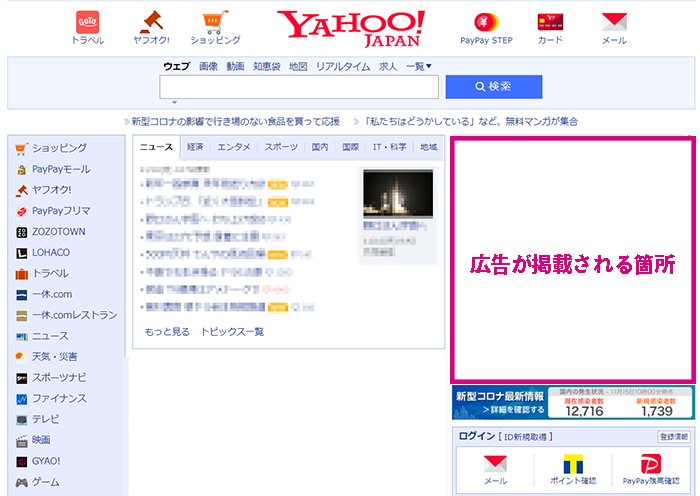This screenshot has width=700, height=496.
Task: Open トピックス一覧 link
Action: [232, 332]
